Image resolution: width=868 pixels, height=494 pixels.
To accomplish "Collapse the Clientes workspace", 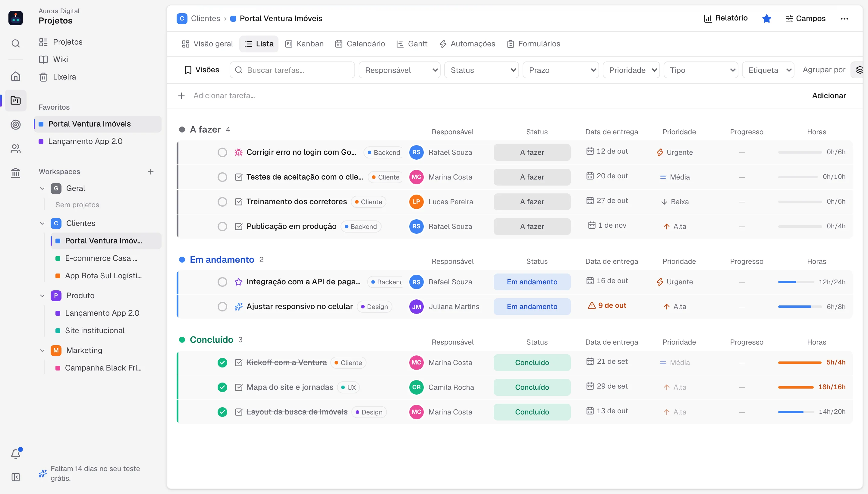I will point(42,223).
